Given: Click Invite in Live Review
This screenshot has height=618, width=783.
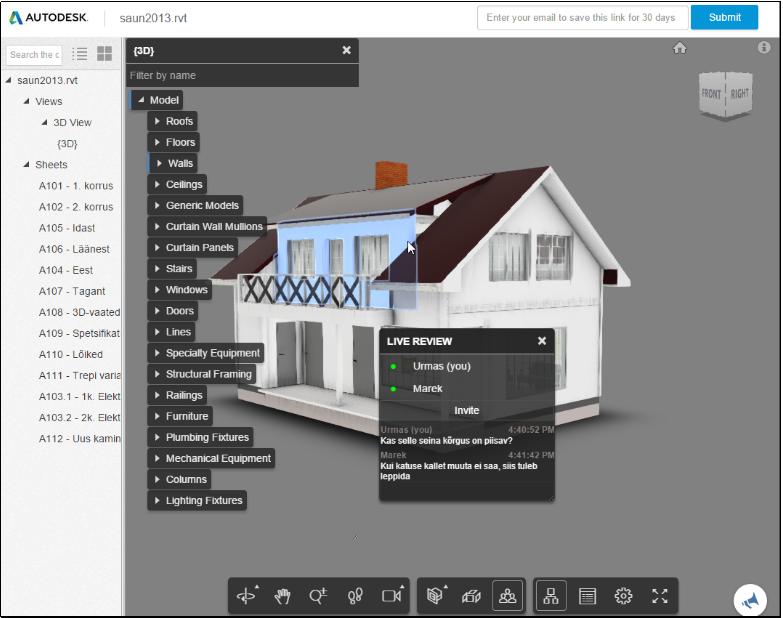Looking at the screenshot, I should pos(466,410).
